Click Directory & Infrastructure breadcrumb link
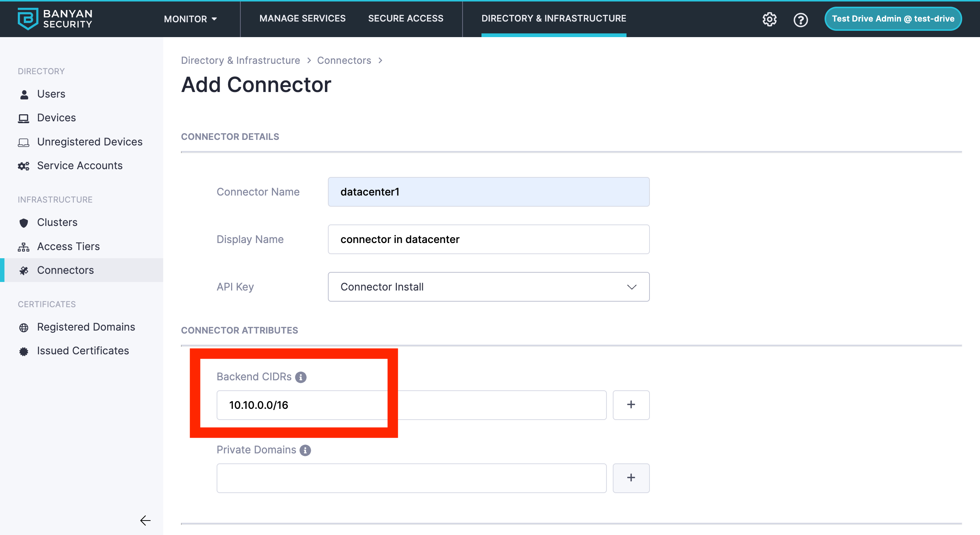980x535 pixels. point(240,60)
